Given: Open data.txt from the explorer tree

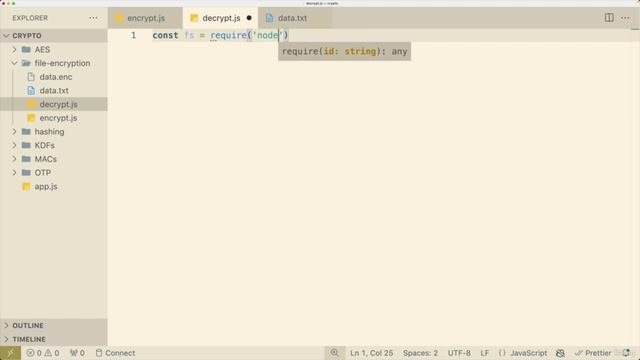Looking at the screenshot, I should 53,91.
